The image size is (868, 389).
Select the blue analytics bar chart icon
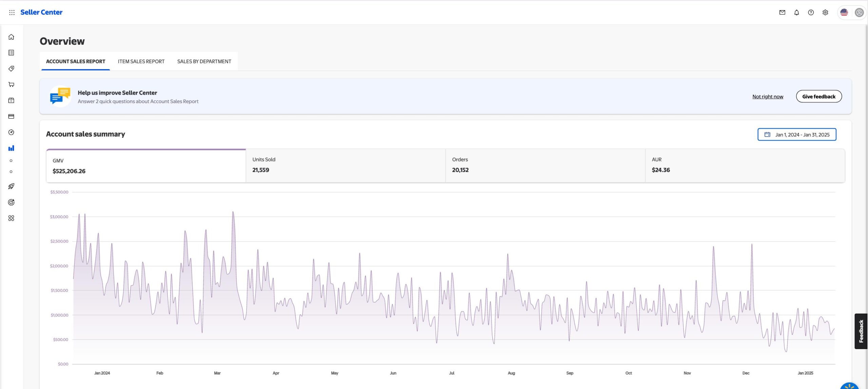tap(11, 148)
